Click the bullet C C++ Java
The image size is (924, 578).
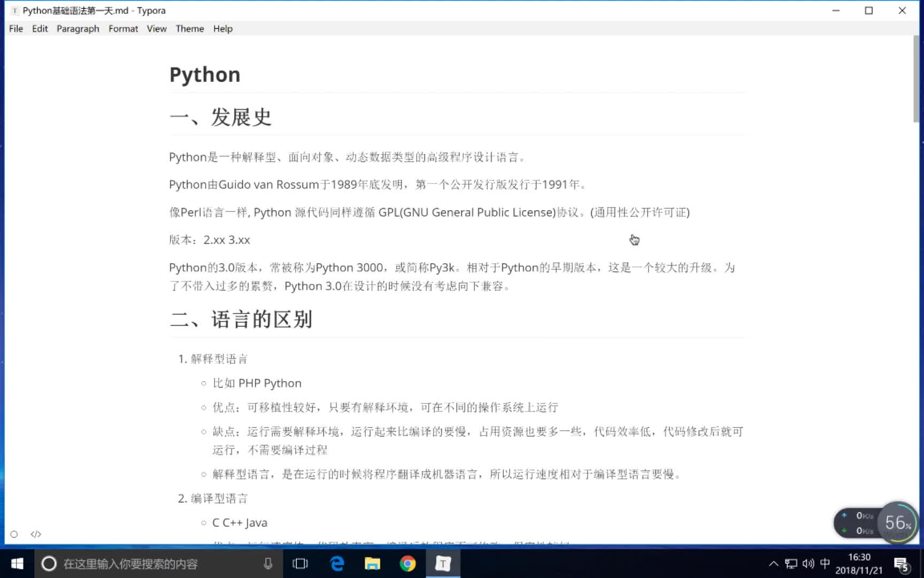[240, 523]
